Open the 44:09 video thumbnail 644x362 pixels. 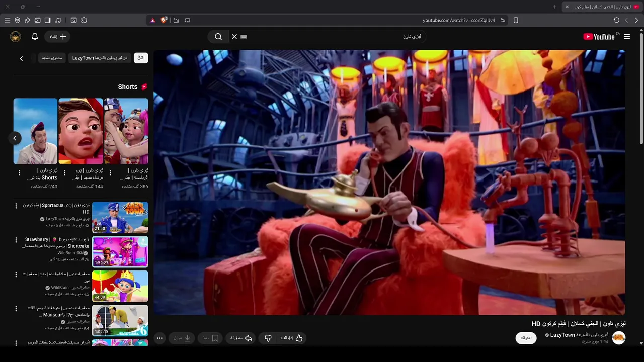click(120, 286)
